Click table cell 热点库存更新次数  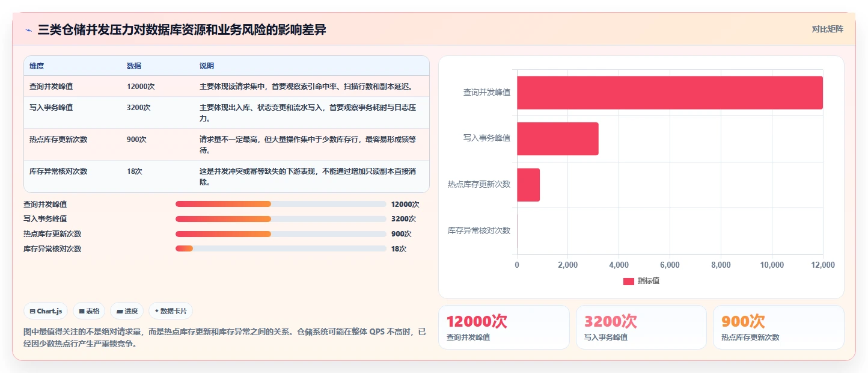click(58, 140)
